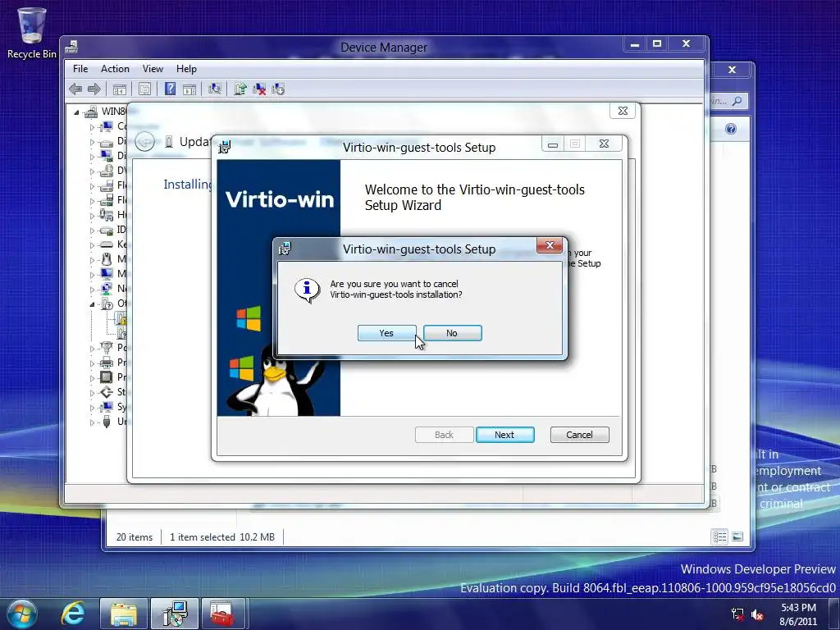This screenshot has width=840, height=630.
Task: Select the unknown device with yellow warning icon
Action: pos(121,318)
